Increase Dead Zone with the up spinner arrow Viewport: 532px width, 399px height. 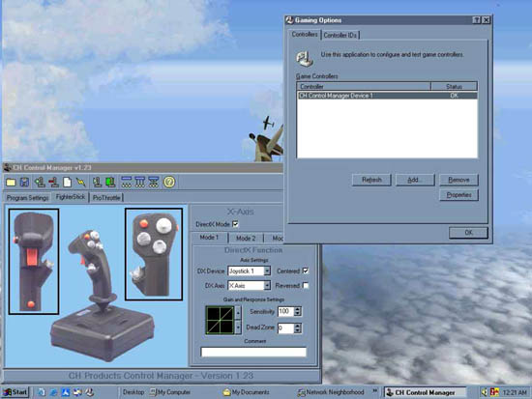[298, 326]
